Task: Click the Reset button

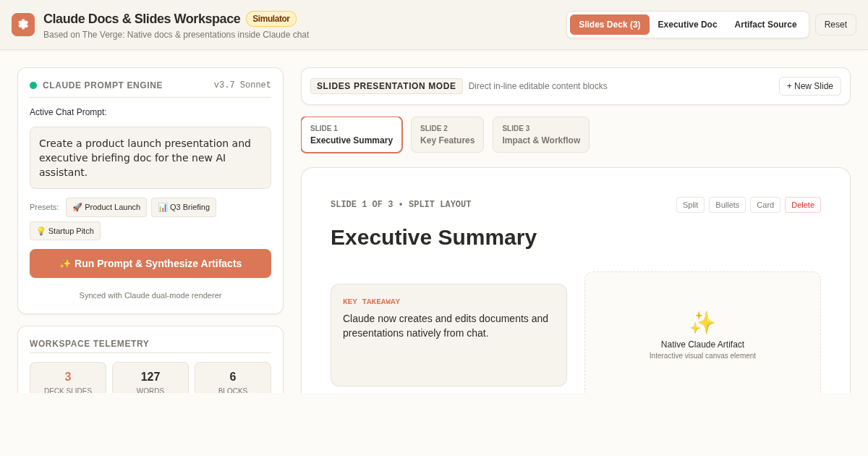Action: coord(835,25)
